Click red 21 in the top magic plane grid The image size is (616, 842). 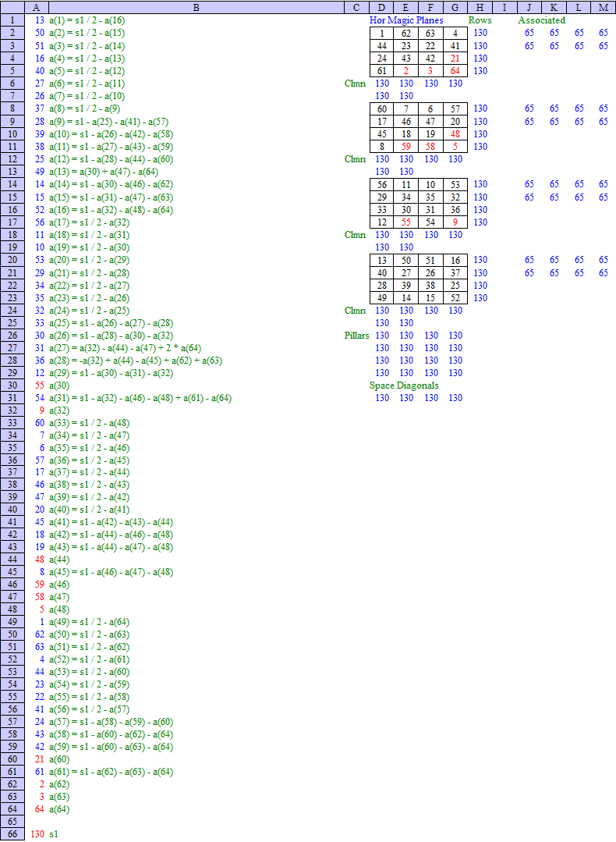[455, 59]
